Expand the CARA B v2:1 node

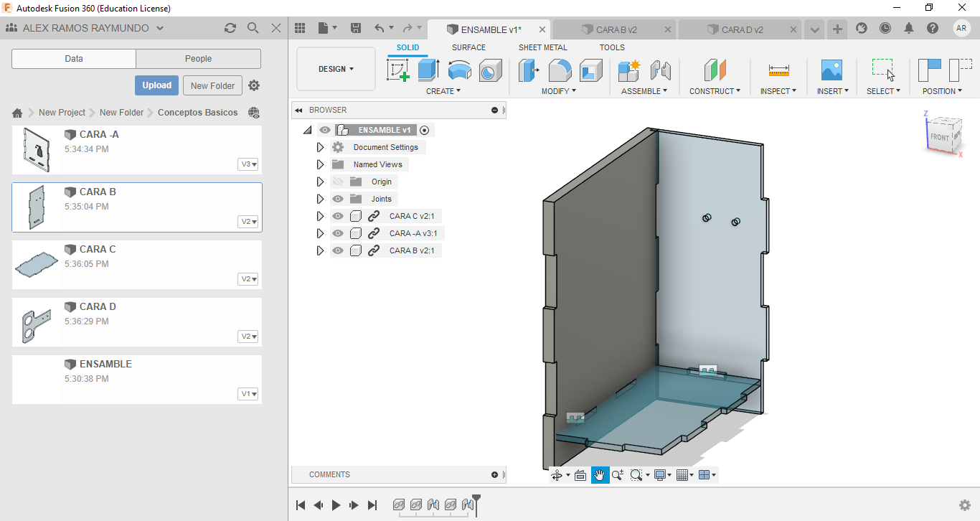click(320, 250)
